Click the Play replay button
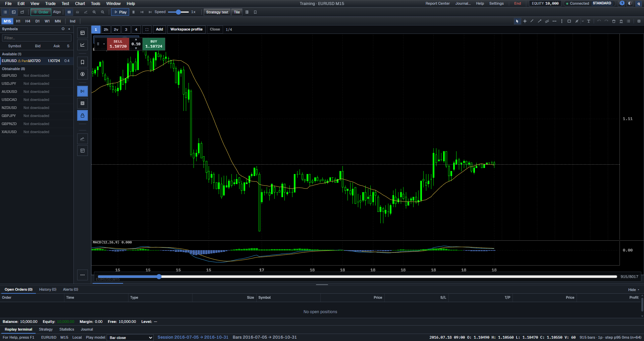This screenshot has width=644, height=341. pyautogui.click(x=120, y=12)
